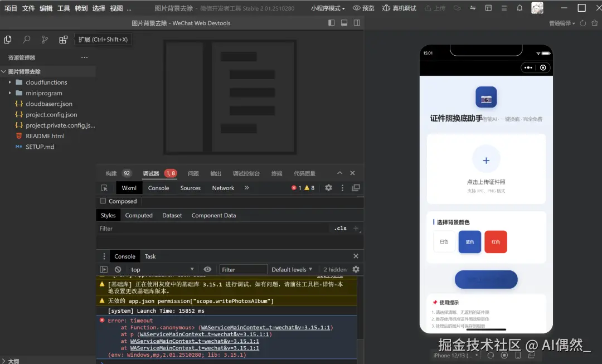Screen dimensions: 602x364
Task: Click the notification bell icon in title bar
Action: coord(520,8)
